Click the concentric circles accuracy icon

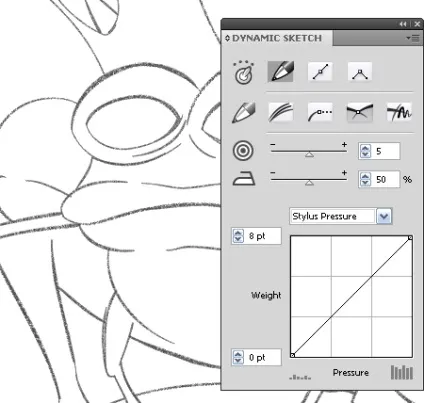[243, 151]
